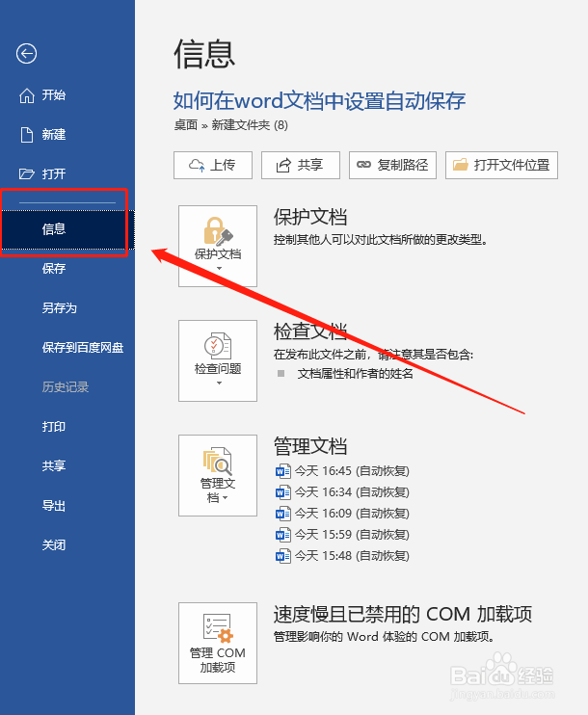This screenshot has width=588, height=715.
Task: Click the 管理影响你的 Word 体验 description
Action: pos(384,637)
